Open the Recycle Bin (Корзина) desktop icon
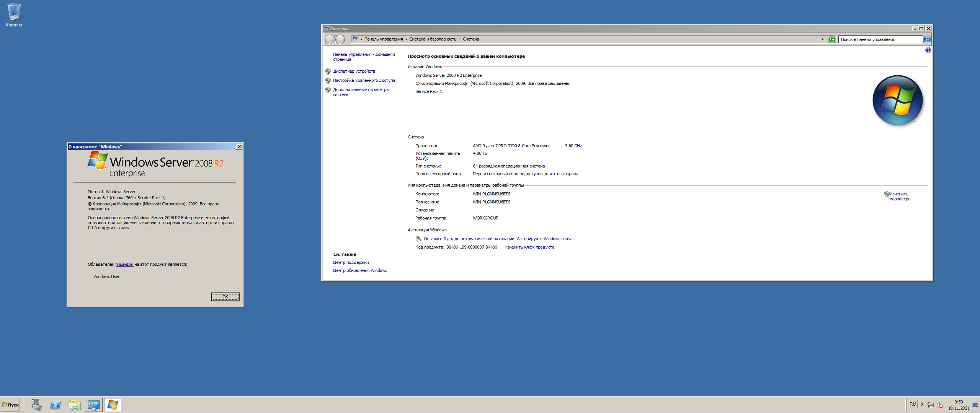Screen dimensions: 980x413 tap(14, 15)
